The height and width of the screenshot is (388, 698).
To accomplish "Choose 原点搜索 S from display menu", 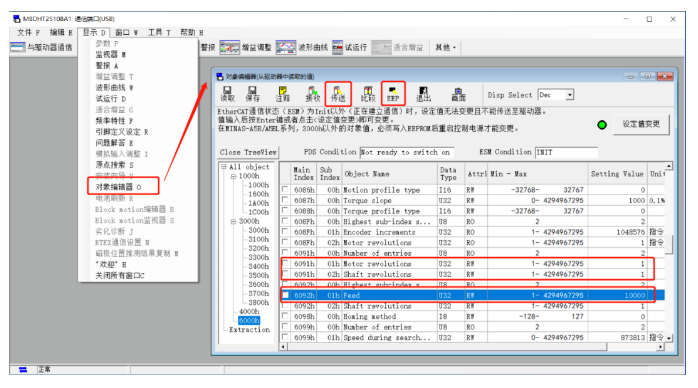I will click(x=114, y=165).
